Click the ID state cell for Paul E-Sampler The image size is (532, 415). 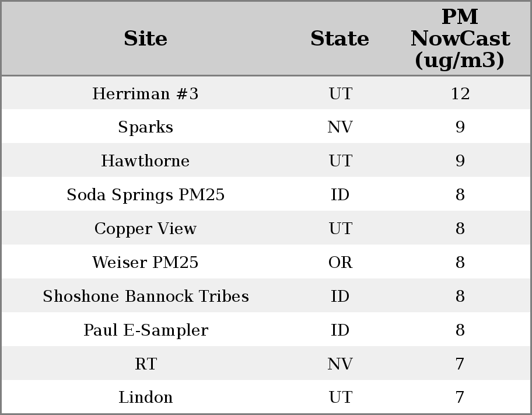tap(340, 330)
